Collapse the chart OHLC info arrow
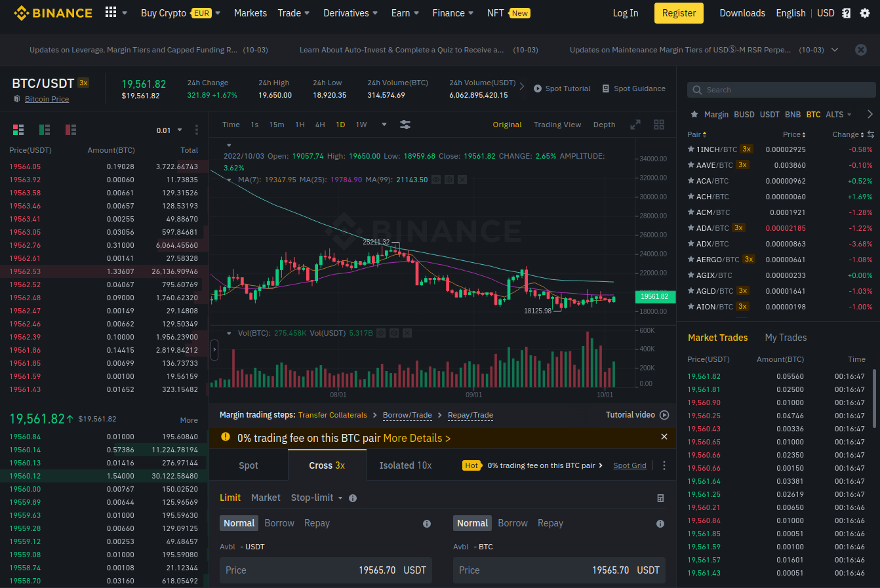This screenshot has height=588, width=880. point(229,146)
